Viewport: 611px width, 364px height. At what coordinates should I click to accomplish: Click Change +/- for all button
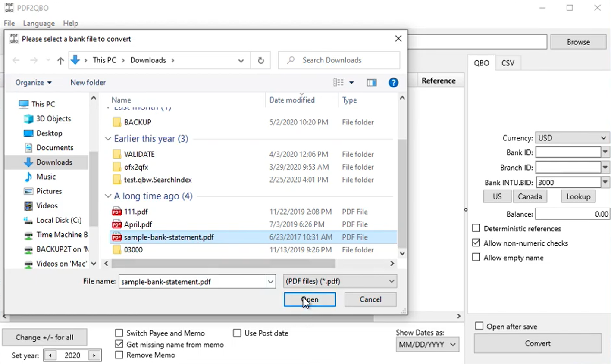tap(44, 337)
